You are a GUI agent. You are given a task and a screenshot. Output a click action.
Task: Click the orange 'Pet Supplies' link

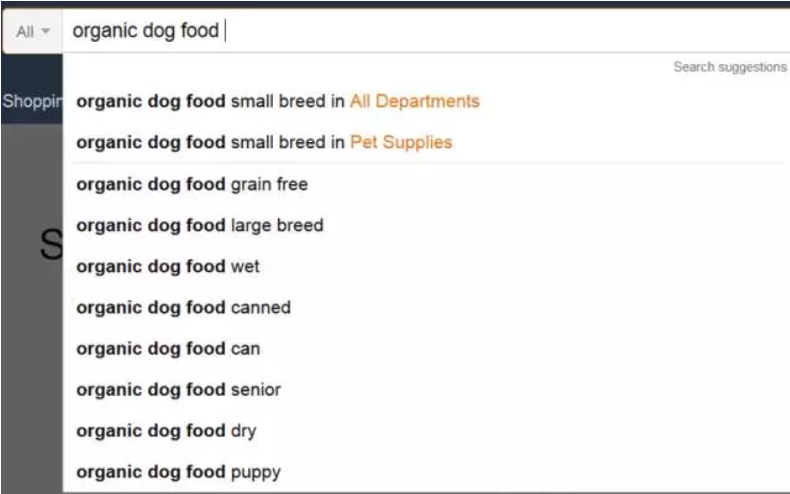[400, 142]
